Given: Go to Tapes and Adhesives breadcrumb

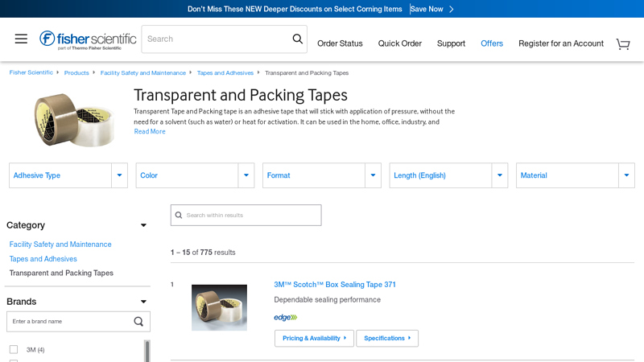Looking at the screenshot, I should click(x=225, y=72).
